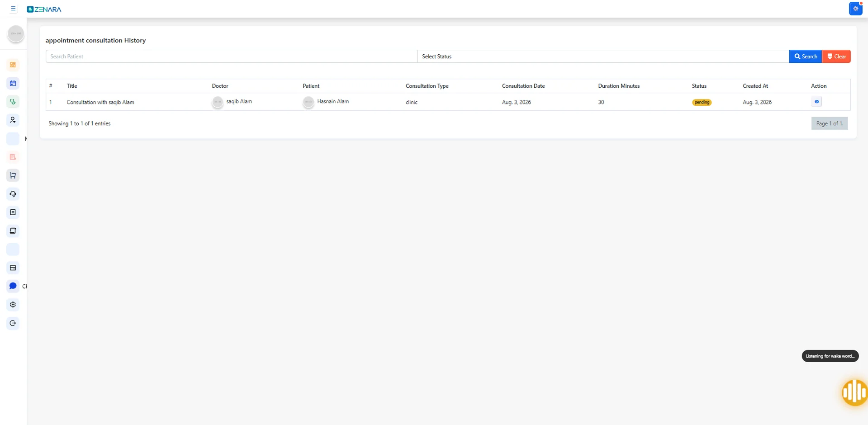The image size is (868, 425).
Task: Open the calendar appointments sidebar icon
Action: point(13,83)
